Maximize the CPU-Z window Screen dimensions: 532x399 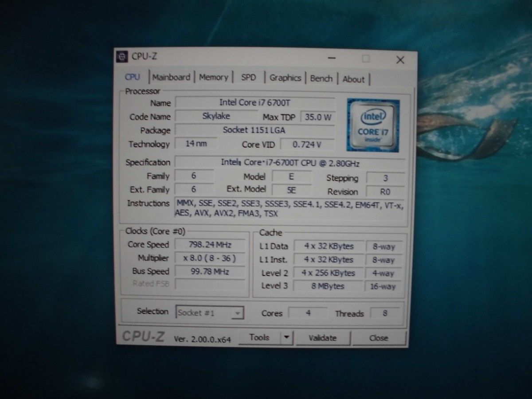(366, 59)
